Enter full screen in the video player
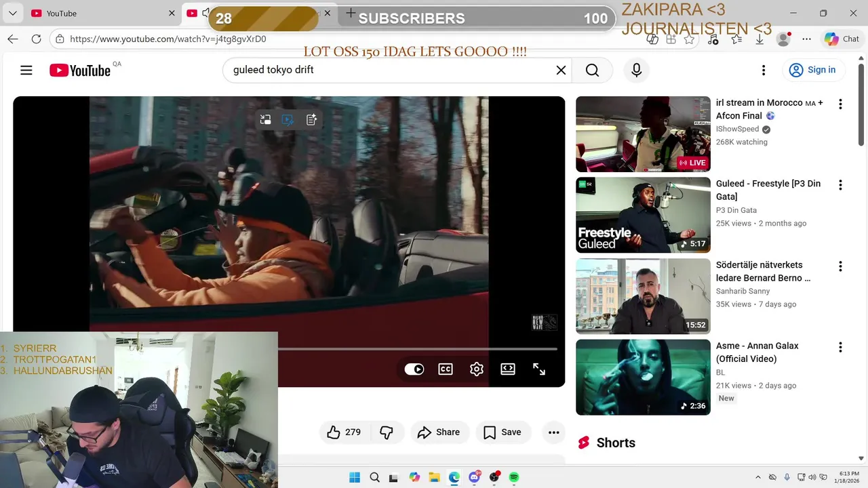The height and width of the screenshot is (488, 868). coord(539,369)
